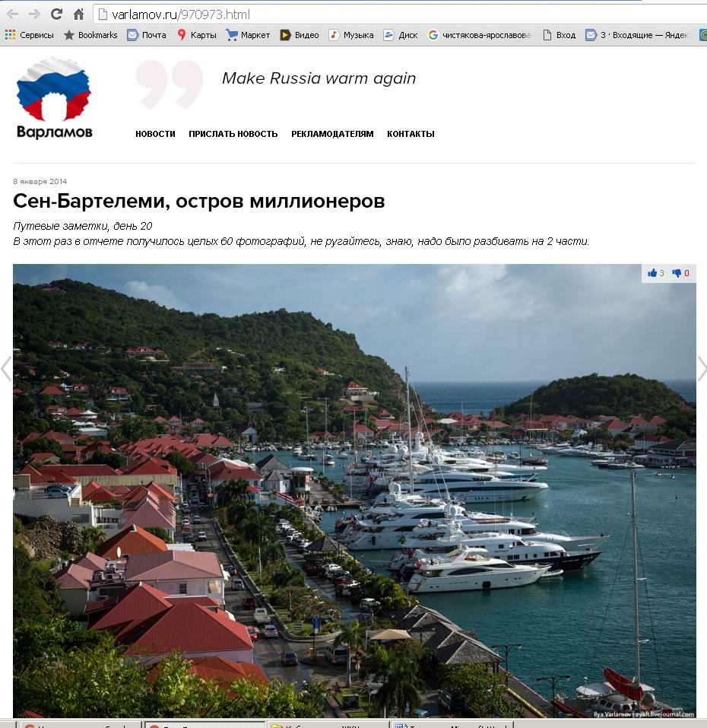The image size is (707, 728).
Task: Dislike the photo with thumbs-down icon
Action: click(680, 273)
